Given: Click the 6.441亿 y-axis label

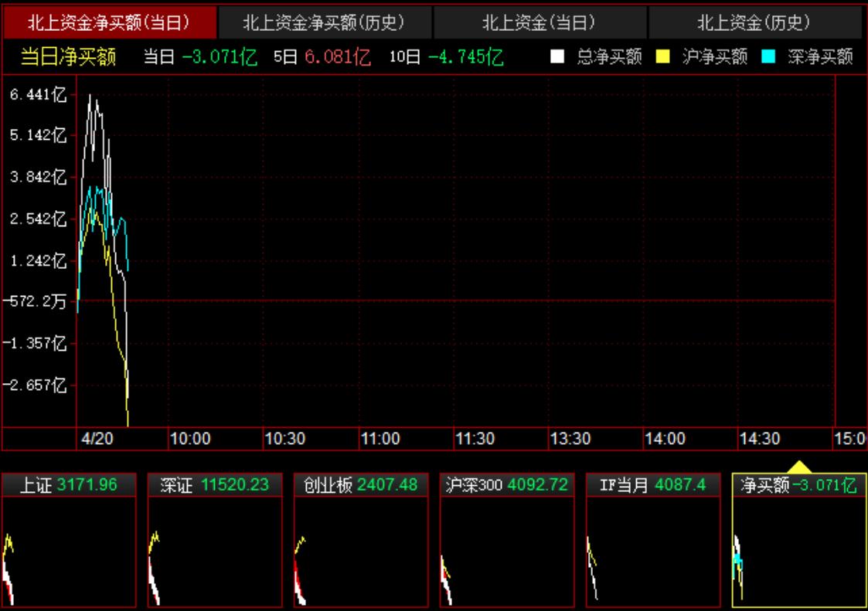Looking at the screenshot, I should (39, 95).
